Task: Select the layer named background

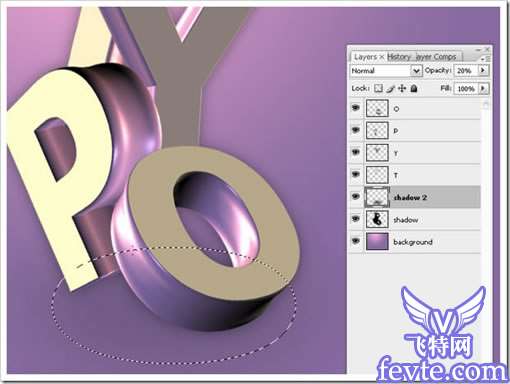Action: (x=415, y=242)
